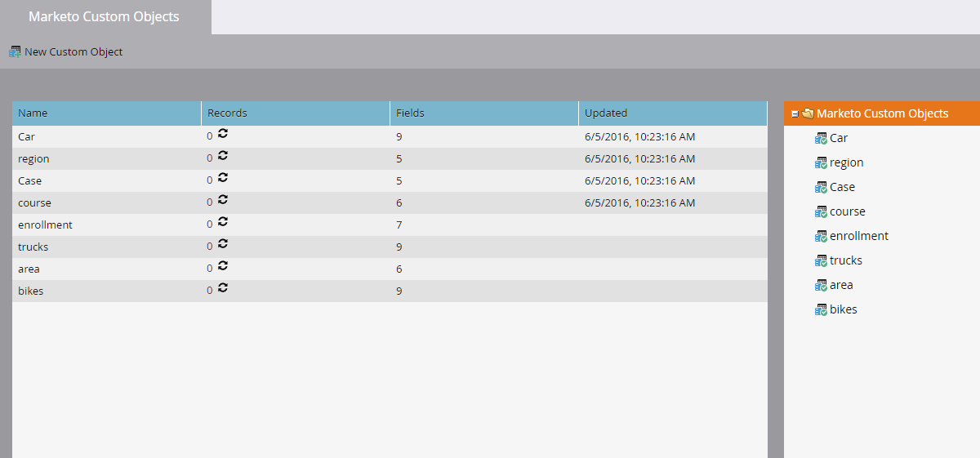This screenshot has height=458, width=980.
Task: Refresh record count for bikes row
Action: pyautogui.click(x=222, y=288)
